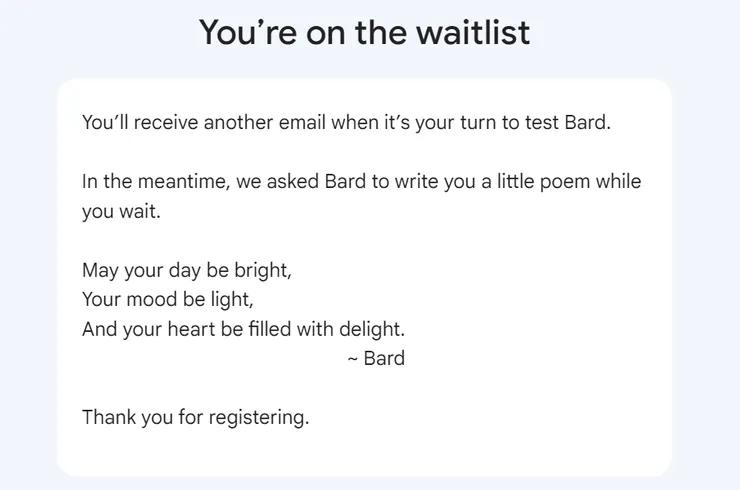This screenshot has width=740, height=490.
Task: Click the word "Thank" in closing line
Action: (109, 417)
